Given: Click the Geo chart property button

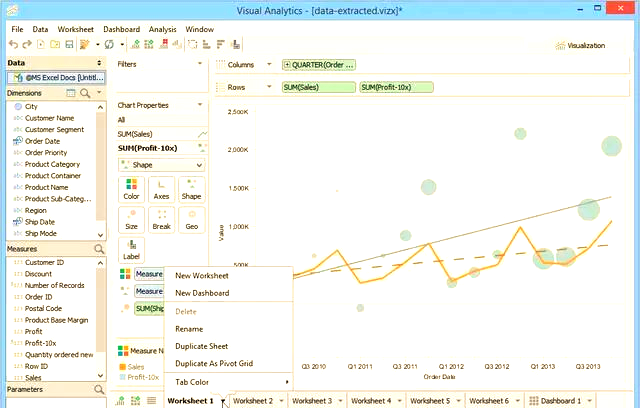Looking at the screenshot, I should [191, 220].
